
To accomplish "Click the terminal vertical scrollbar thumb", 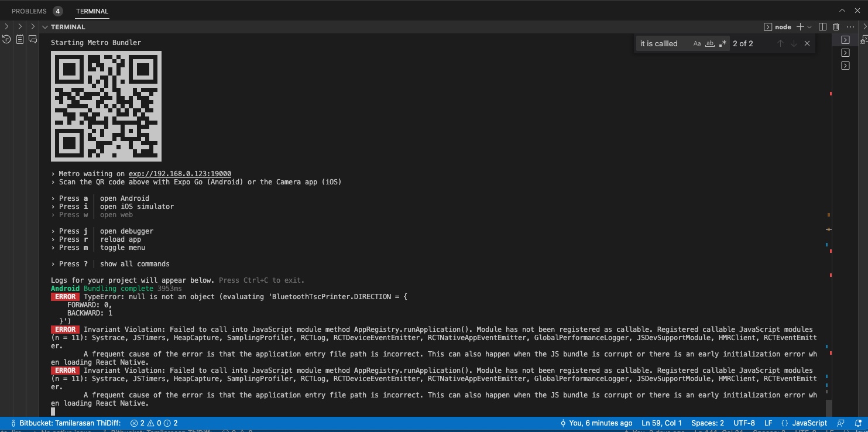I will [828, 407].
